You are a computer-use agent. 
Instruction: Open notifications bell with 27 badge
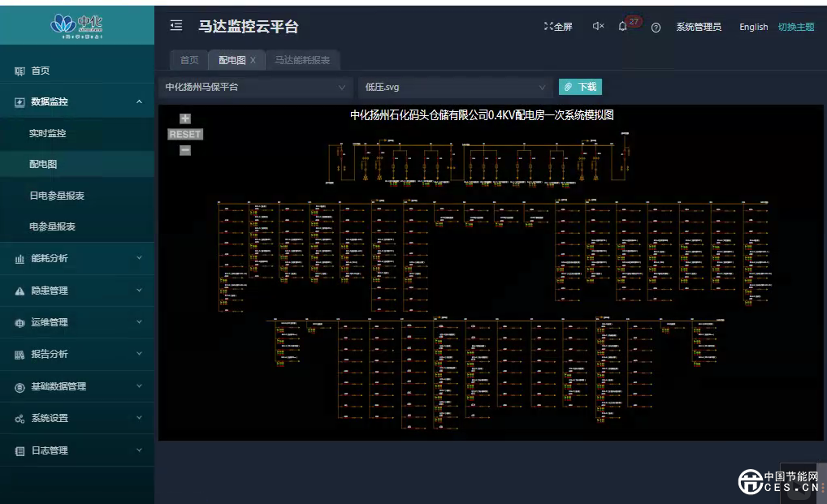tap(623, 26)
